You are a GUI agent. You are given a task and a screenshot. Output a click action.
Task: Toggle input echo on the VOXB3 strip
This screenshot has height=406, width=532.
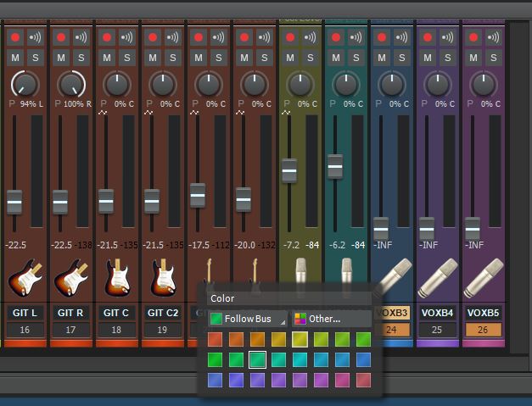(x=401, y=37)
